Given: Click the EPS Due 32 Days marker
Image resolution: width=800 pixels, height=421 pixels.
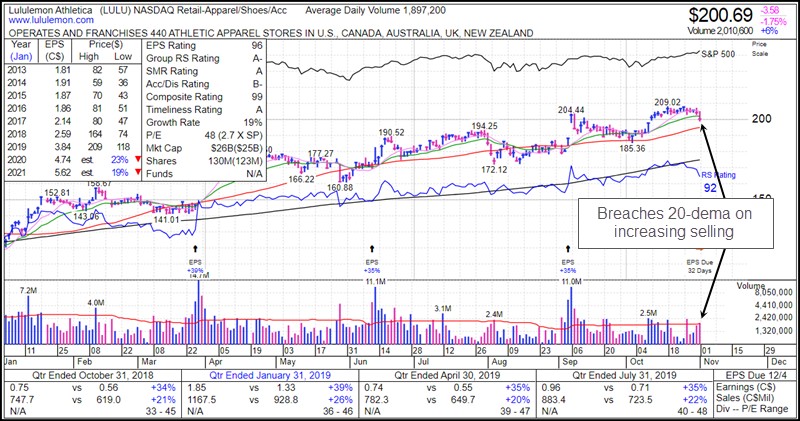Looking at the screenshot, I should 699,266.
